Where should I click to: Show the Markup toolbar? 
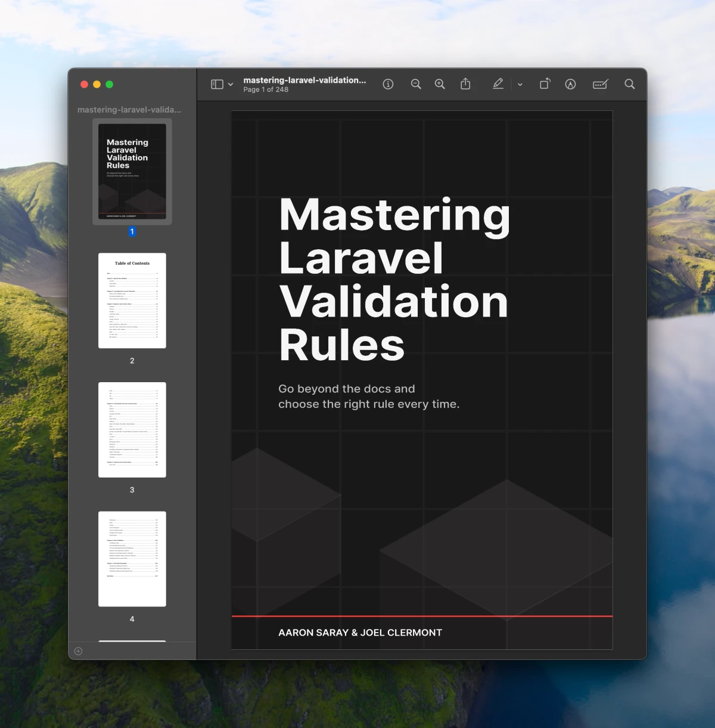570,85
